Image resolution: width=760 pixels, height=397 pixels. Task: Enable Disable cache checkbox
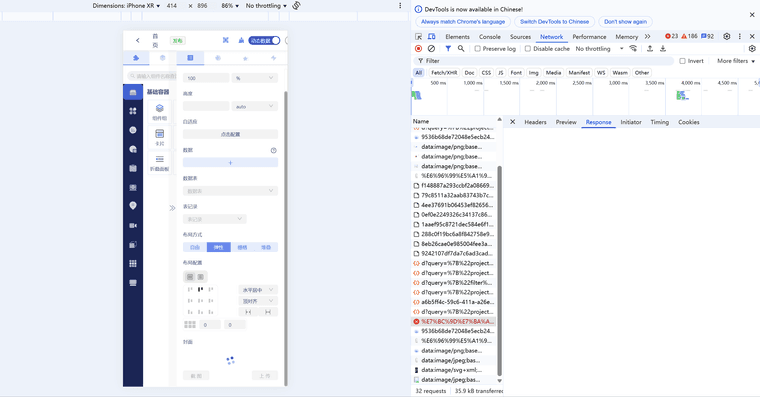coord(528,48)
